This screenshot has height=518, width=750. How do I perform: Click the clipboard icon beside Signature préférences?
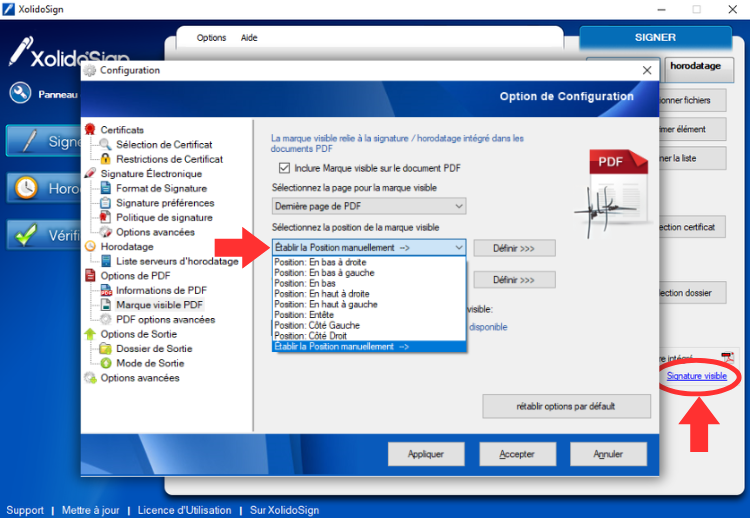106,202
